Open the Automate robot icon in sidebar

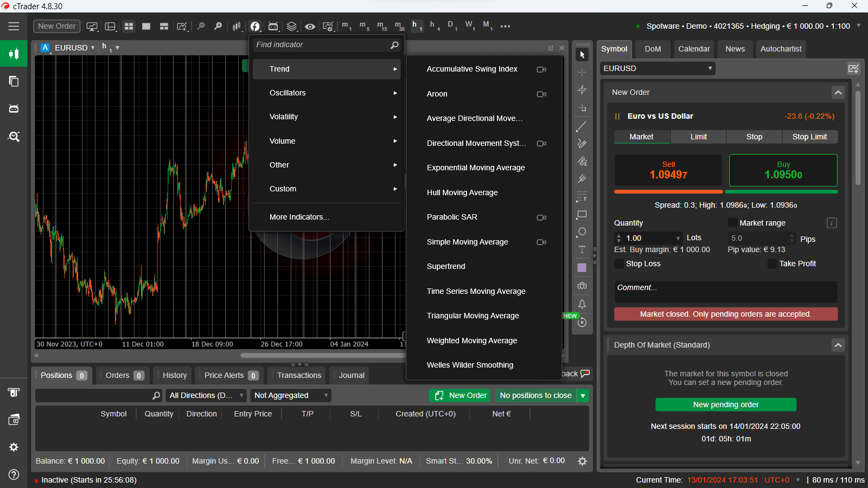point(14,109)
